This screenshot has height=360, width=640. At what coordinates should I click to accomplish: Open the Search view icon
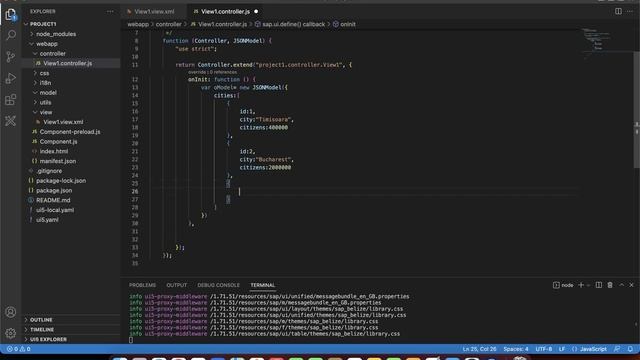pos(11,35)
